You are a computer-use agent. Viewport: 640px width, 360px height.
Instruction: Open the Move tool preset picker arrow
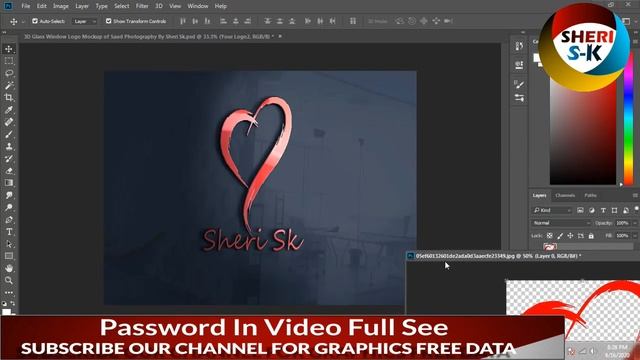pos(23,21)
